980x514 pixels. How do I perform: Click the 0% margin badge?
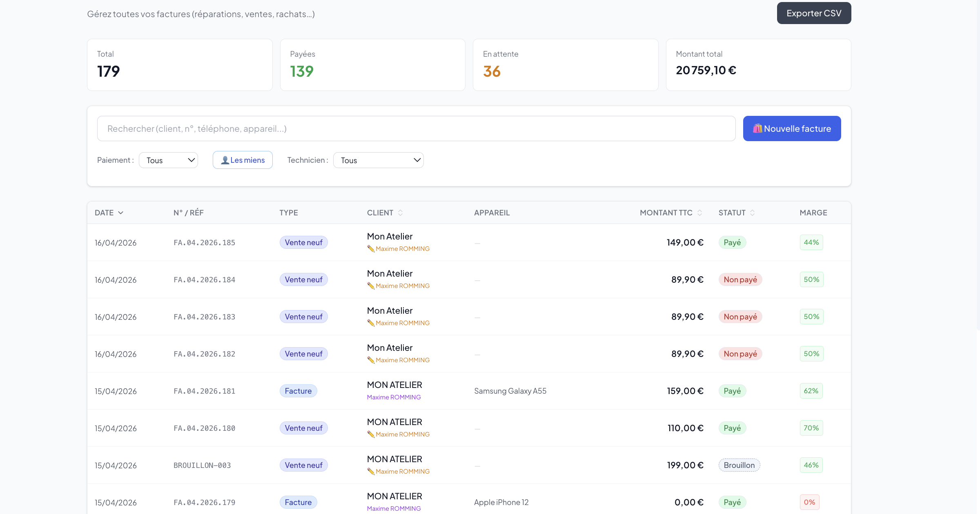[x=809, y=502]
